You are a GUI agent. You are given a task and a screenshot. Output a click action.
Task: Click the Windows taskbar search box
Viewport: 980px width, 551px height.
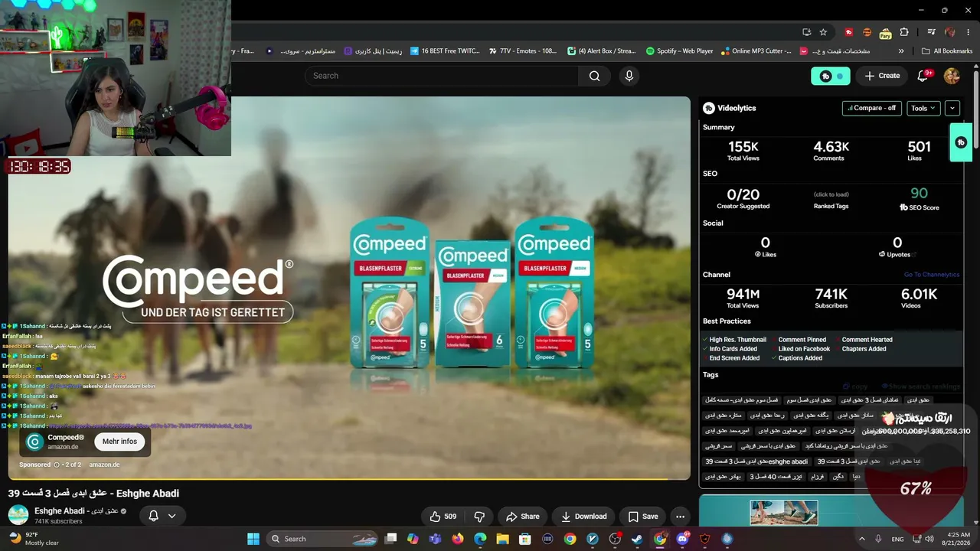[322, 539]
